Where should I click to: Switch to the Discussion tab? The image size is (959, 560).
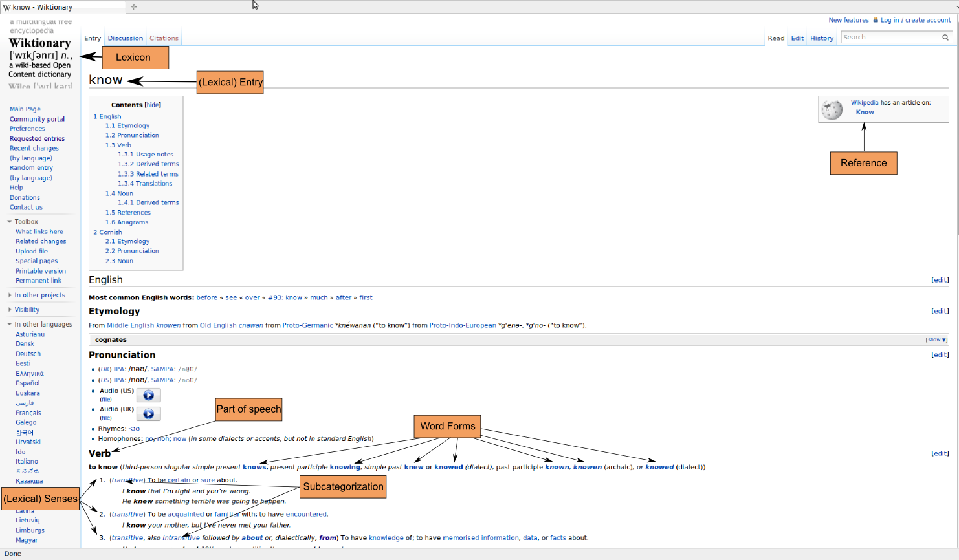(x=126, y=38)
